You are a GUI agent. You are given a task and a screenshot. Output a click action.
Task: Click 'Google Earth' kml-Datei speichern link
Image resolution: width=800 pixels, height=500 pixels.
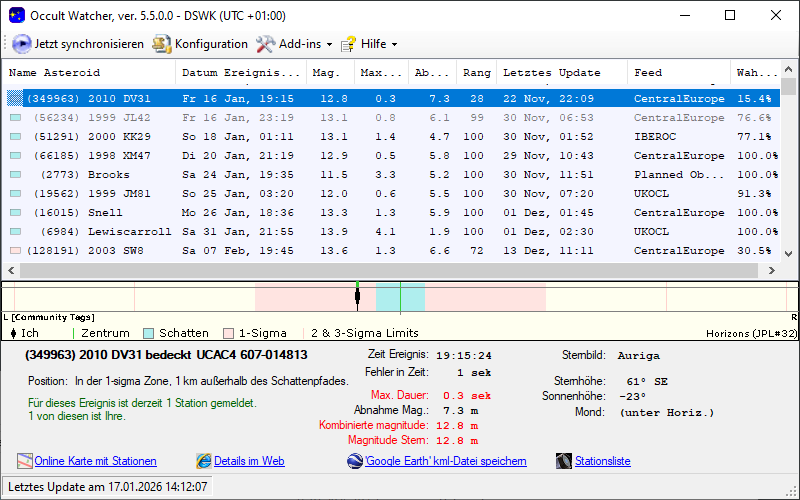point(445,461)
